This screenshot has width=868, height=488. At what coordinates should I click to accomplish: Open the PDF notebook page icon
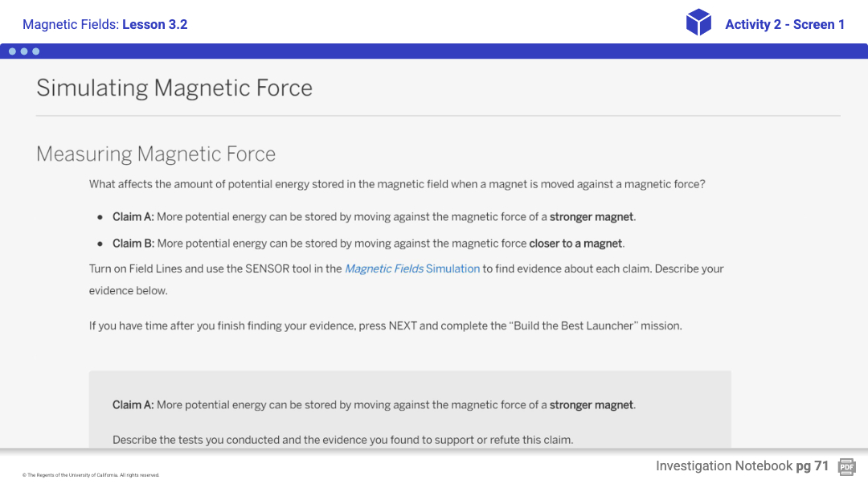click(x=846, y=466)
